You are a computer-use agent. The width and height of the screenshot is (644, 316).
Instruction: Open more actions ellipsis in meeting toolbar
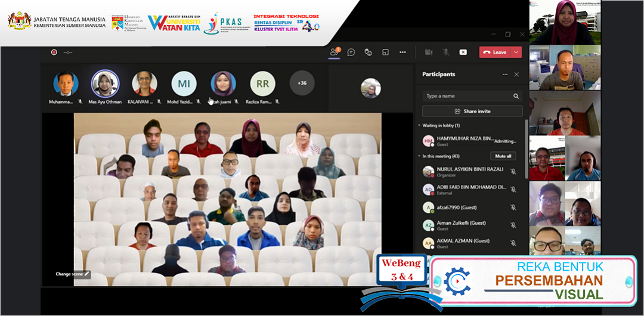(x=402, y=52)
